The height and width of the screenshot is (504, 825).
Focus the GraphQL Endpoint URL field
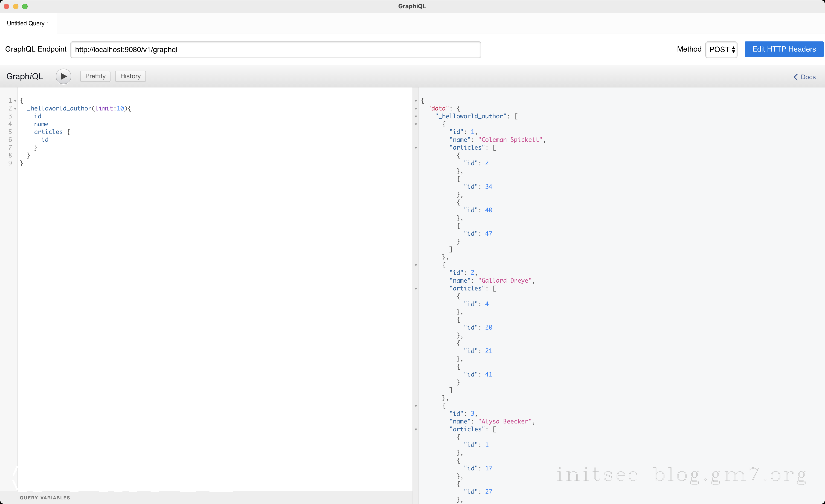tap(275, 49)
